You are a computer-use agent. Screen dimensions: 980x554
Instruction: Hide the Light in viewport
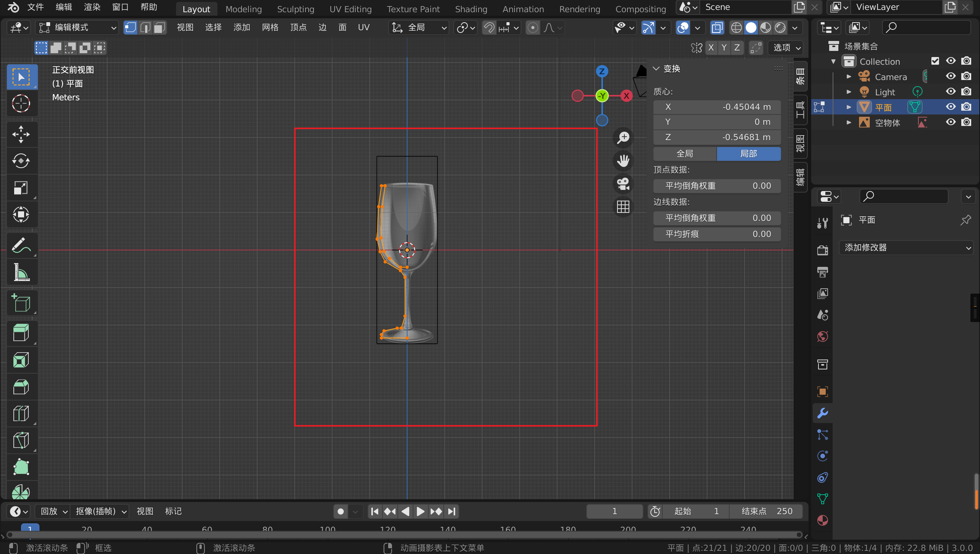(x=951, y=92)
